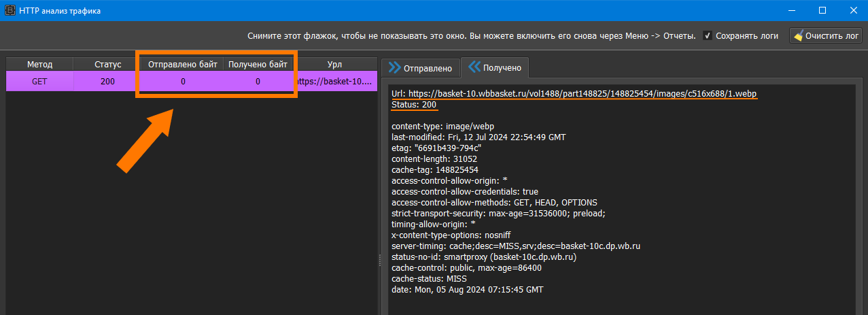Maximize the HTTP анализ трафика window
This screenshot has width=868, height=315.
[x=822, y=10]
